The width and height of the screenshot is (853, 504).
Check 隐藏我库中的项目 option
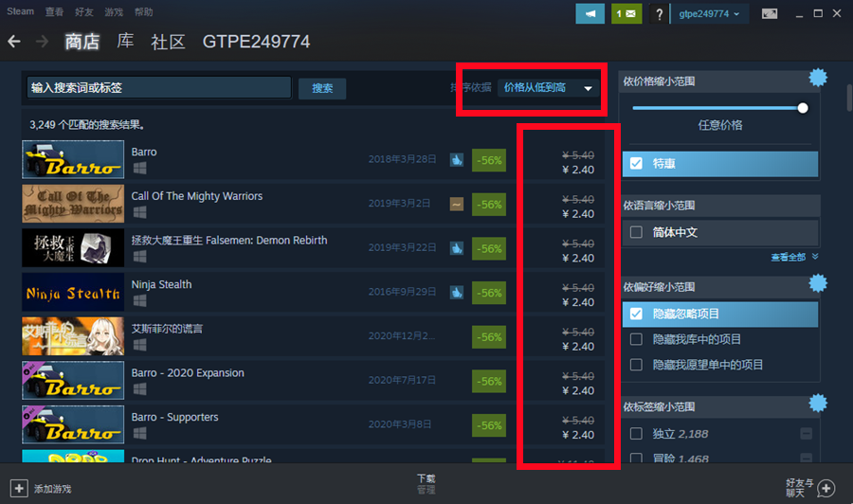click(x=636, y=339)
